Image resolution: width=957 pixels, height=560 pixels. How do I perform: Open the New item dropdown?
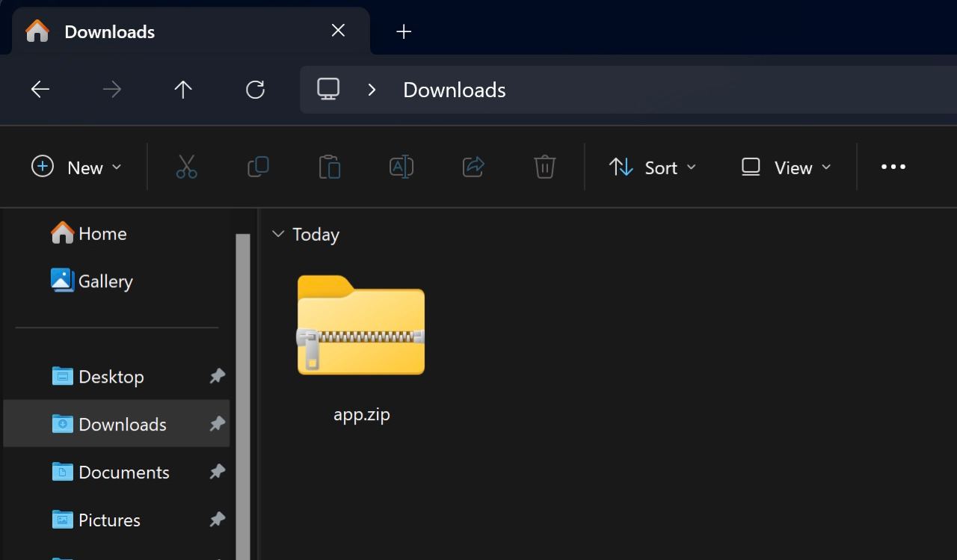coord(76,167)
